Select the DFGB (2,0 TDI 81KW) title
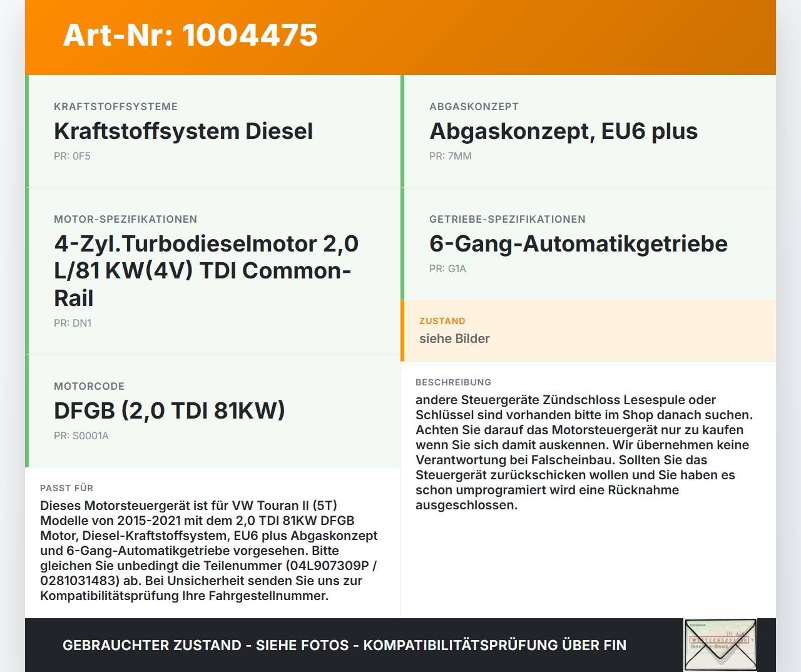 click(170, 411)
